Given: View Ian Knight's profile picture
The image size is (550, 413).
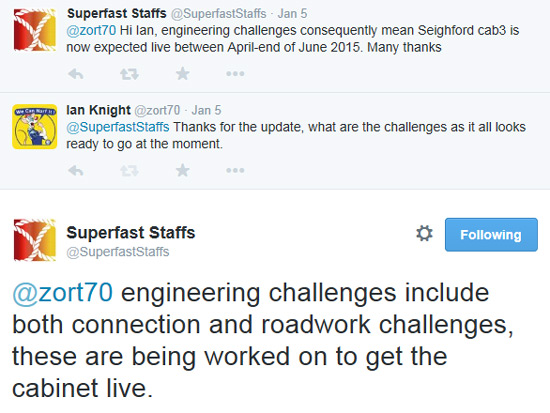Looking at the screenshot, I should tap(34, 127).
